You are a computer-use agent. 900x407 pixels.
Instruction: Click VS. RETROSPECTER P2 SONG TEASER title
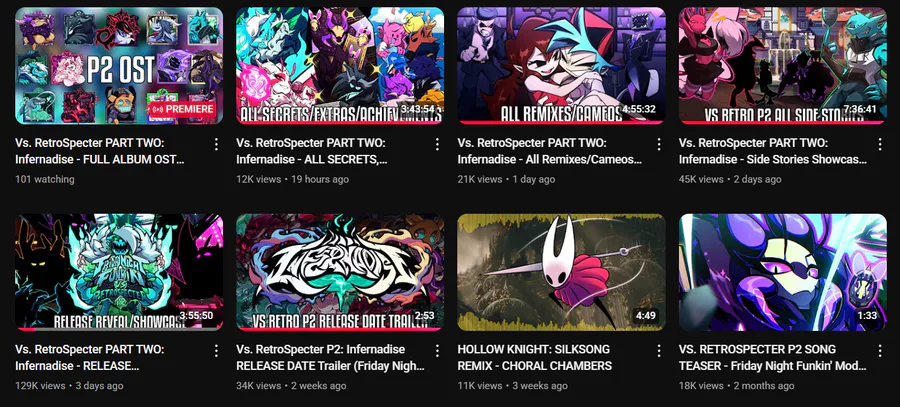click(x=773, y=358)
